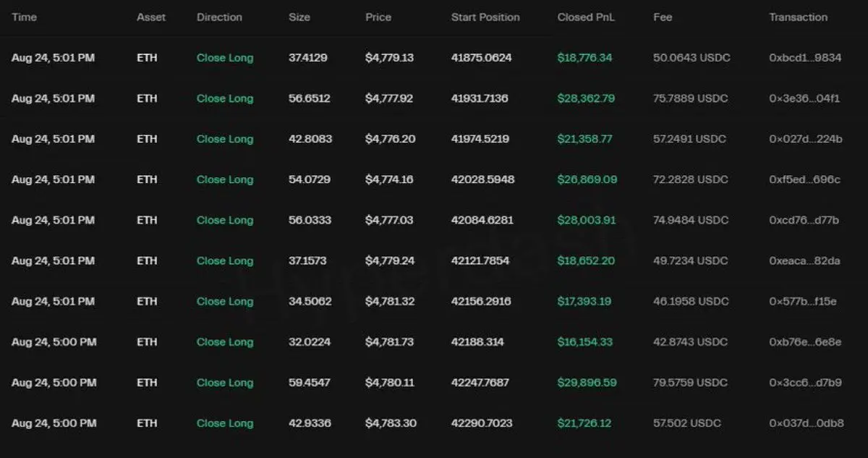Viewport: 868px width, 458px height.
Task: Click the price $4,776.20
Action: [391, 139]
